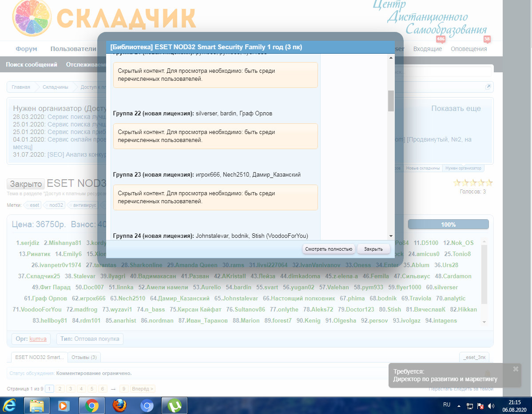Click the 'nod32' tag

click(x=54, y=205)
